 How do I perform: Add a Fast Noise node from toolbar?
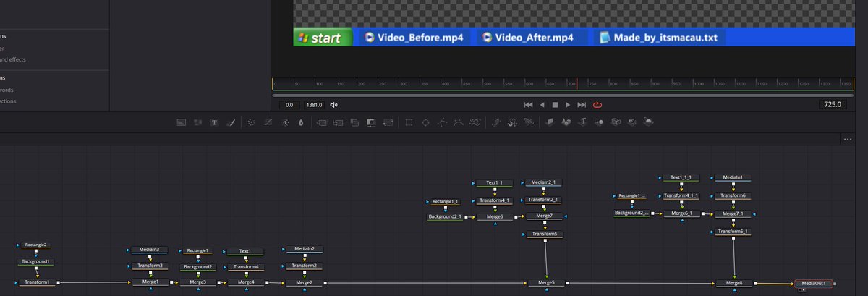(198, 122)
